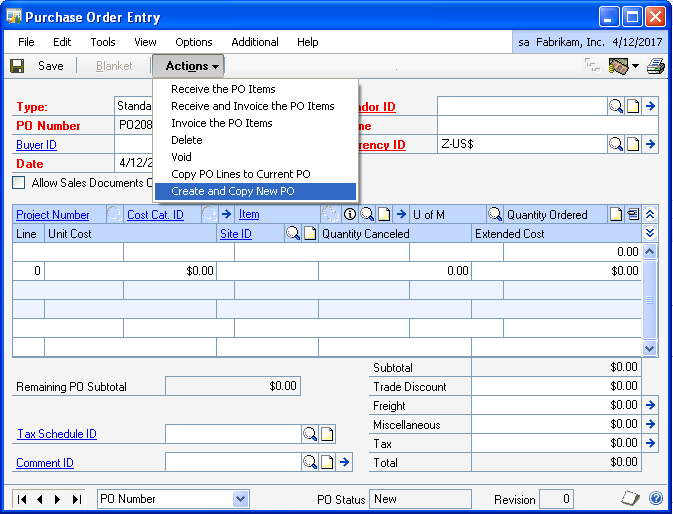Open the PO Number sort-by dropdown
673x514 pixels.
[240, 499]
